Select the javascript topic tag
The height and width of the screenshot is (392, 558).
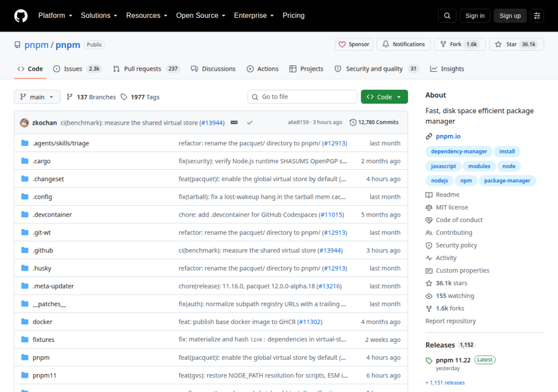[x=444, y=166]
